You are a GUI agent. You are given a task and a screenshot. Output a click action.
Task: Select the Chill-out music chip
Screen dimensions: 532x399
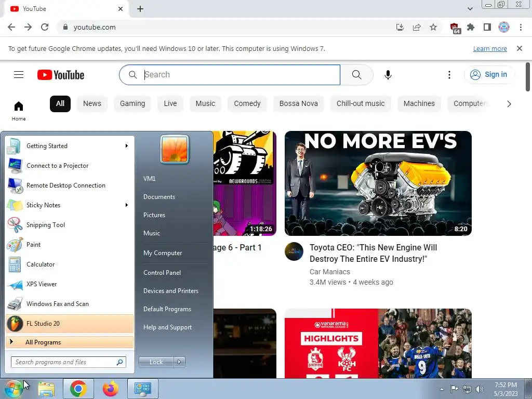(x=361, y=103)
